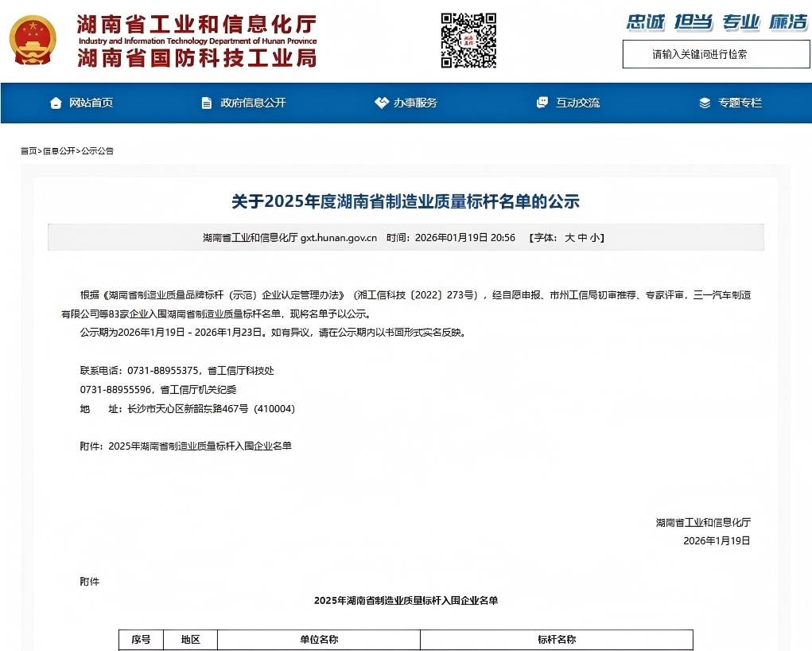Click the document icon beside 政府信息公开
The height and width of the screenshot is (651, 812).
(207, 103)
